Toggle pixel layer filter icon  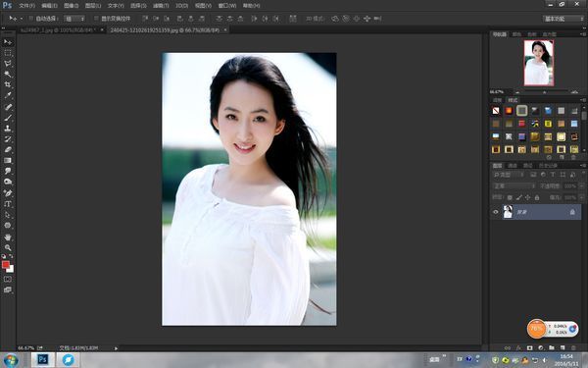[533, 175]
